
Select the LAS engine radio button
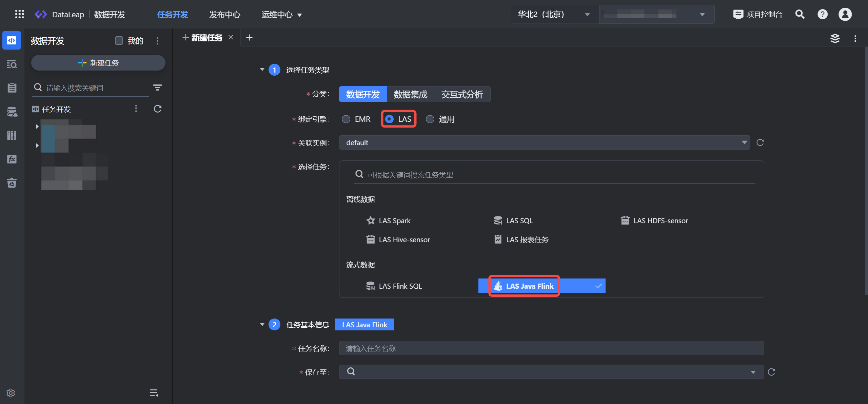[389, 119]
